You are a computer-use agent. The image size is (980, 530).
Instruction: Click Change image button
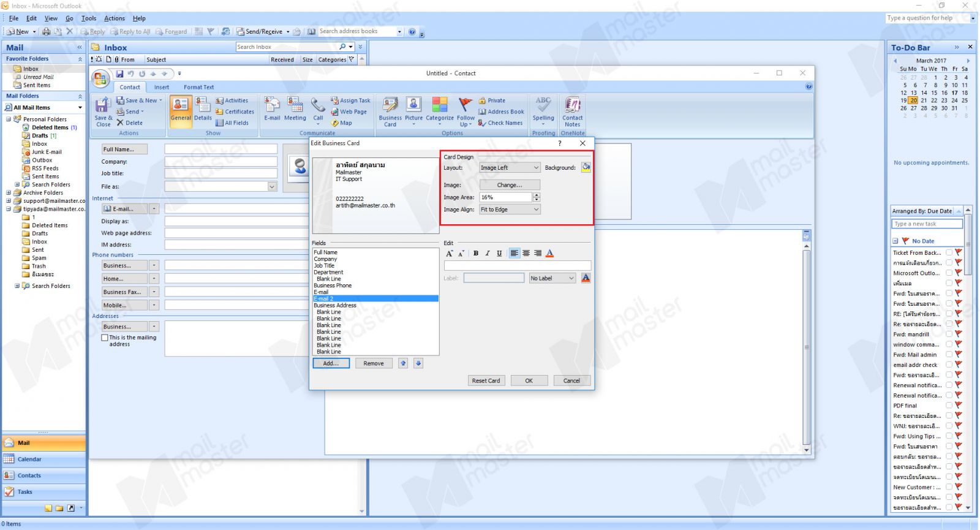point(510,185)
